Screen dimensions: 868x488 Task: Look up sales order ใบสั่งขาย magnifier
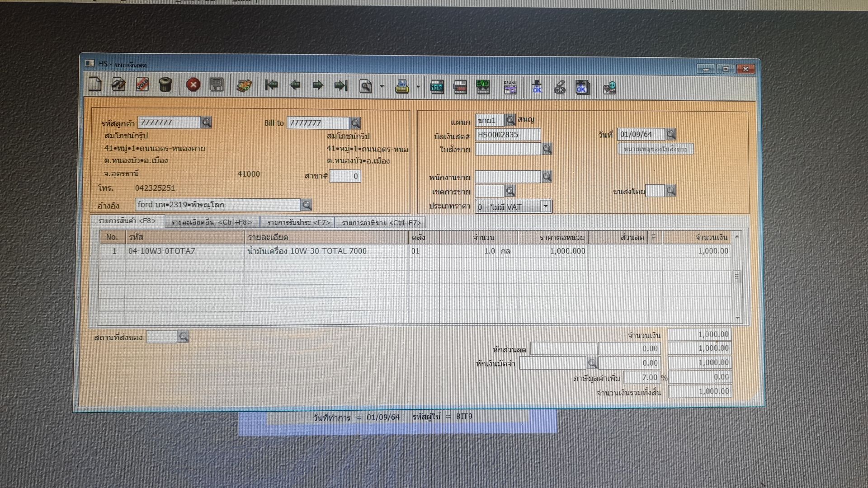[x=547, y=149]
